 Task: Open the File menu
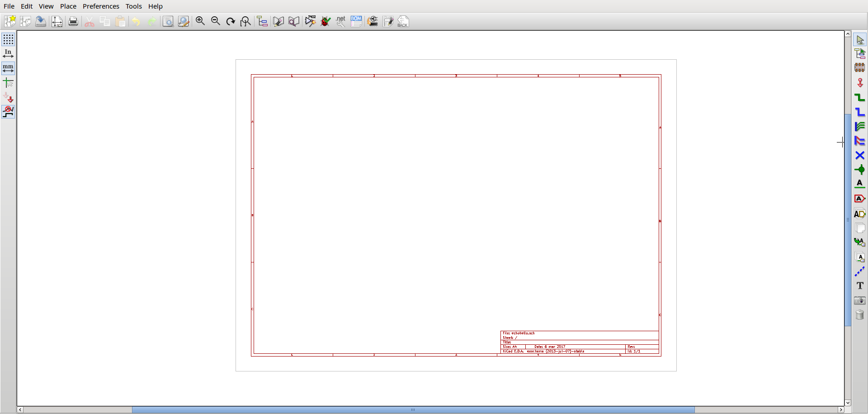click(9, 6)
